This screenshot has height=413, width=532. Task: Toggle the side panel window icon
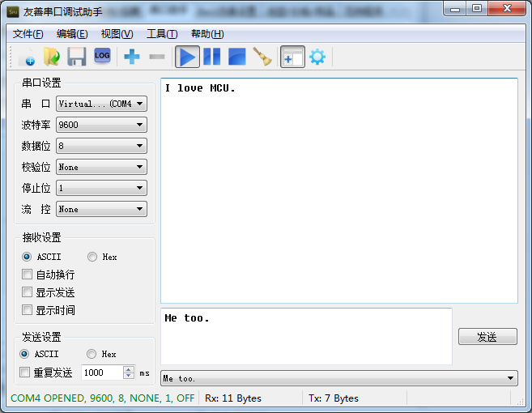292,57
